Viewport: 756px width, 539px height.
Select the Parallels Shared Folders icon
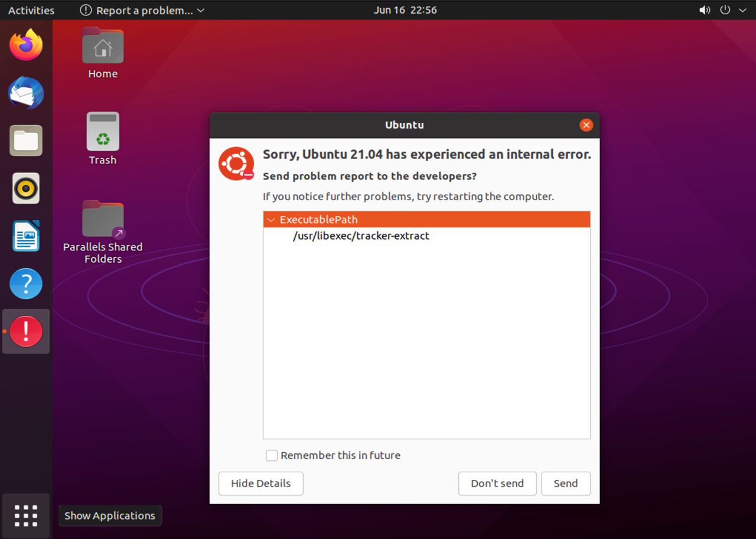click(103, 232)
